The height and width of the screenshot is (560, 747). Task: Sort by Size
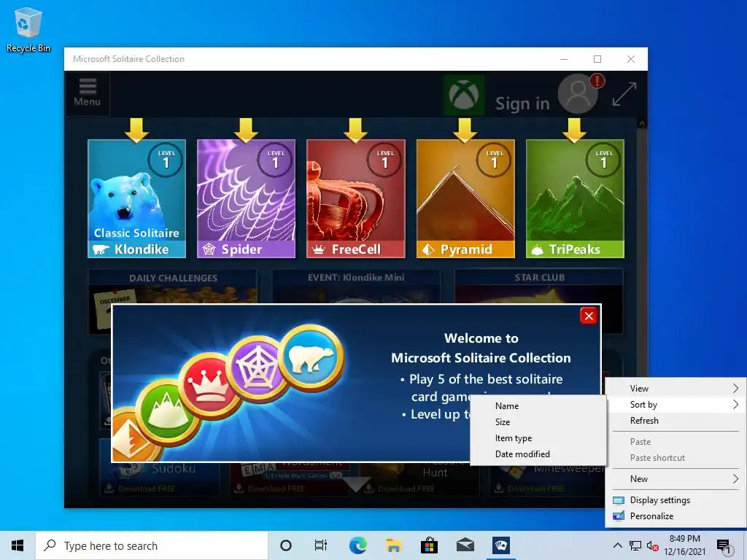click(x=538, y=422)
